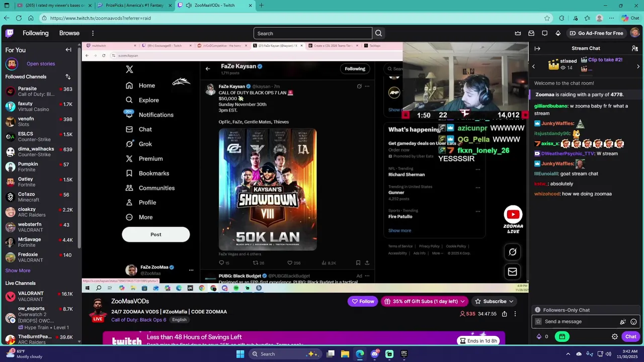
Task: Show More followed channels
Action: point(18,270)
